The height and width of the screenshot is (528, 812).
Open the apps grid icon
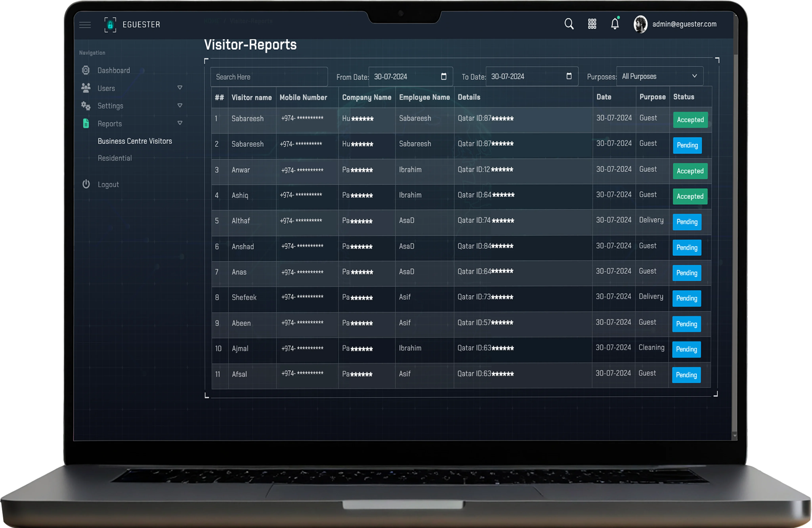coord(592,24)
